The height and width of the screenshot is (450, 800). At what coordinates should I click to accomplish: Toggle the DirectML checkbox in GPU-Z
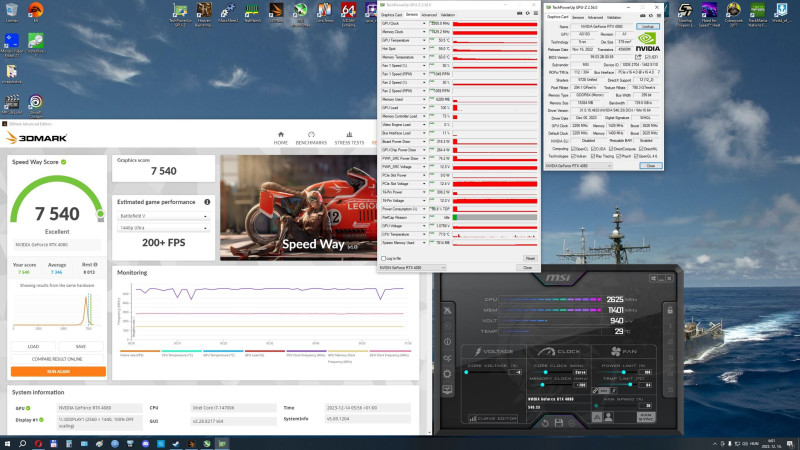(641, 148)
